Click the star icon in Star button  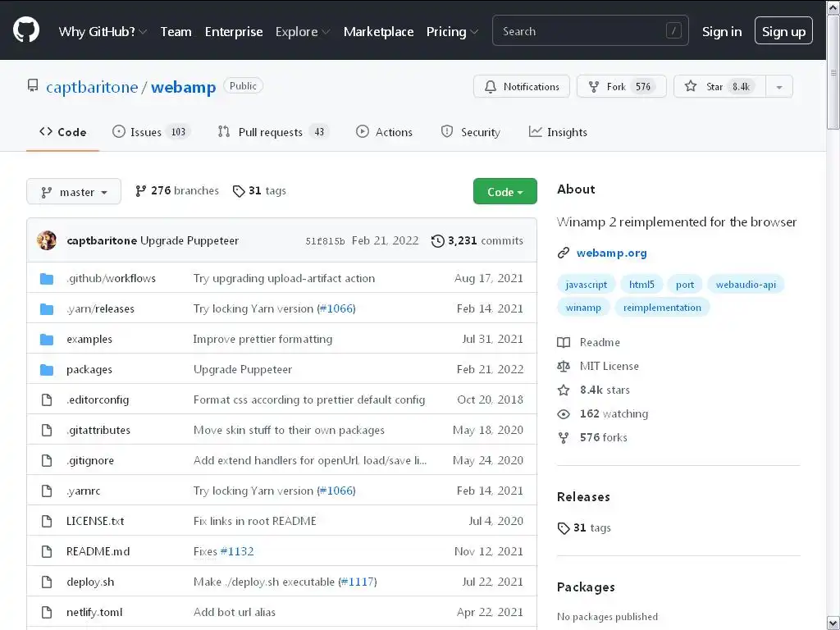click(691, 86)
